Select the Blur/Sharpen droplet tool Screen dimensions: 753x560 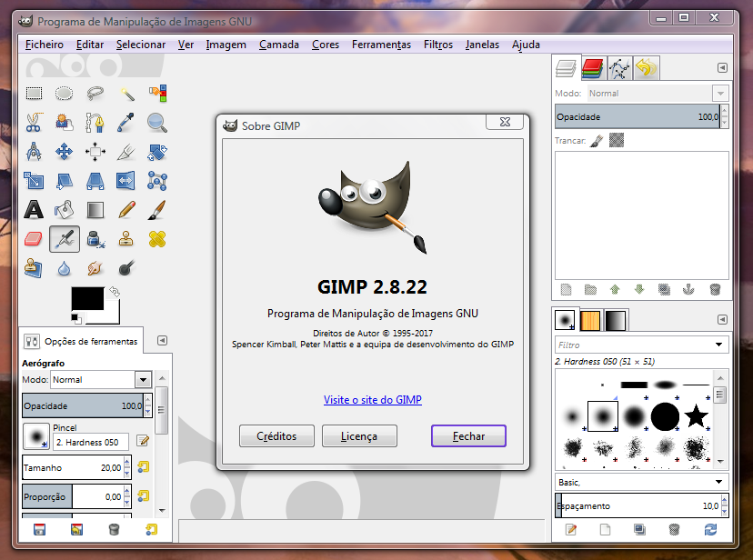pyautogui.click(x=64, y=268)
